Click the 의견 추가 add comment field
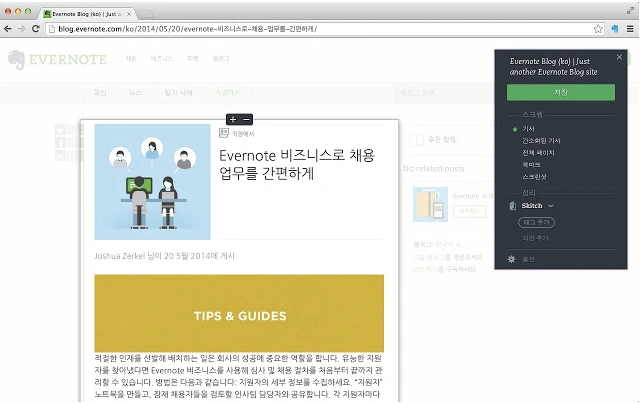Screen dimensions: 641x404 click(x=535, y=238)
